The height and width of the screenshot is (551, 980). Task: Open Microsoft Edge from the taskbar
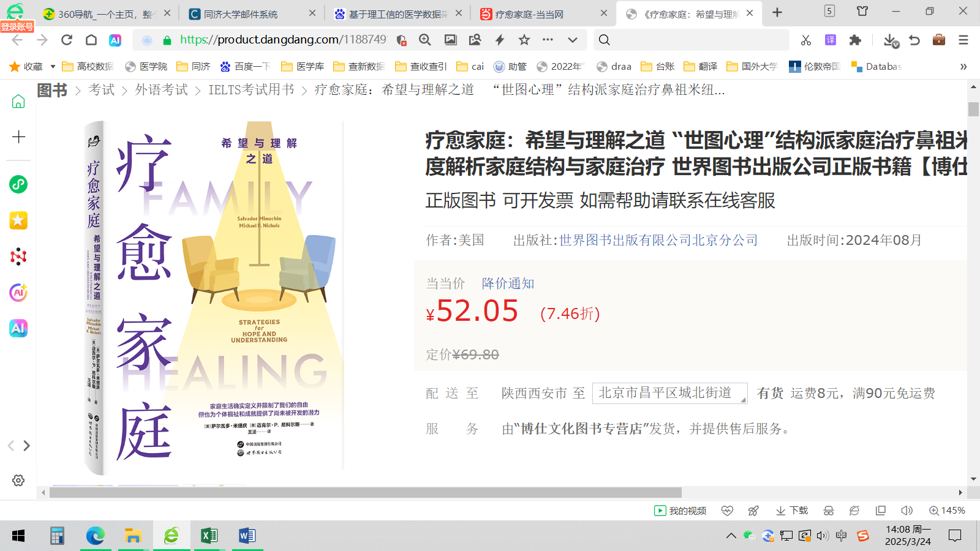[95, 536]
